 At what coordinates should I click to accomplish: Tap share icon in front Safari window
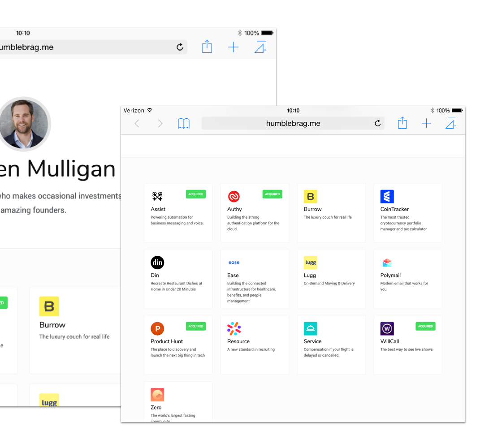coord(402,123)
